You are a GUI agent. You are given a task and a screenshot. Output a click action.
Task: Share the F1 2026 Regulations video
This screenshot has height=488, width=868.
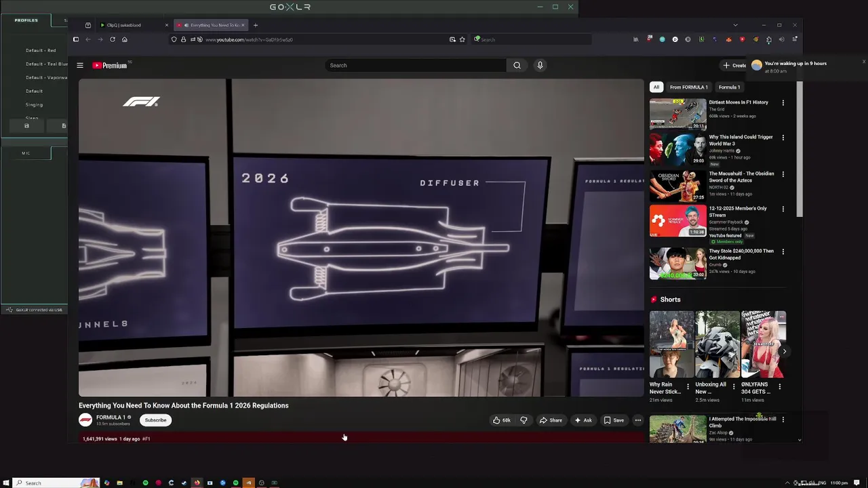[x=551, y=420]
